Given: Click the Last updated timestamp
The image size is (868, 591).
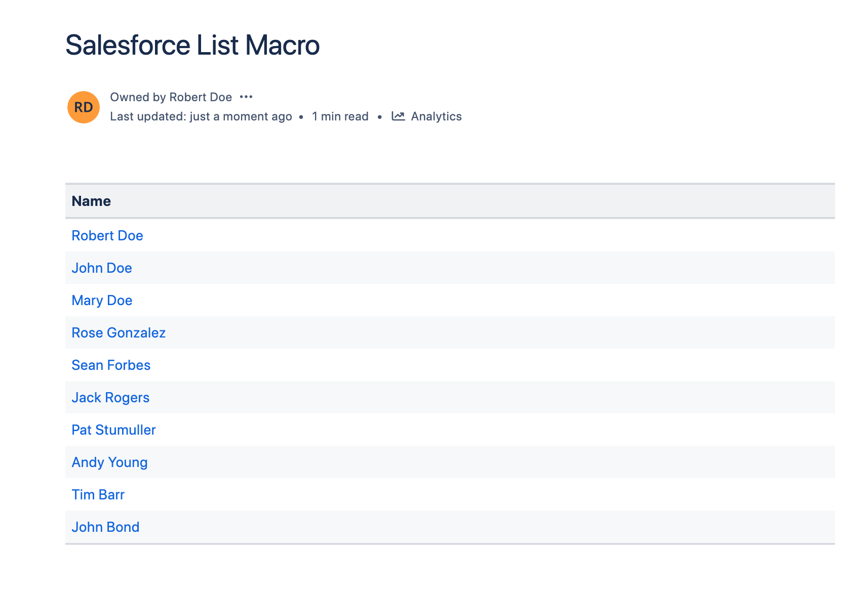Looking at the screenshot, I should 201,116.
